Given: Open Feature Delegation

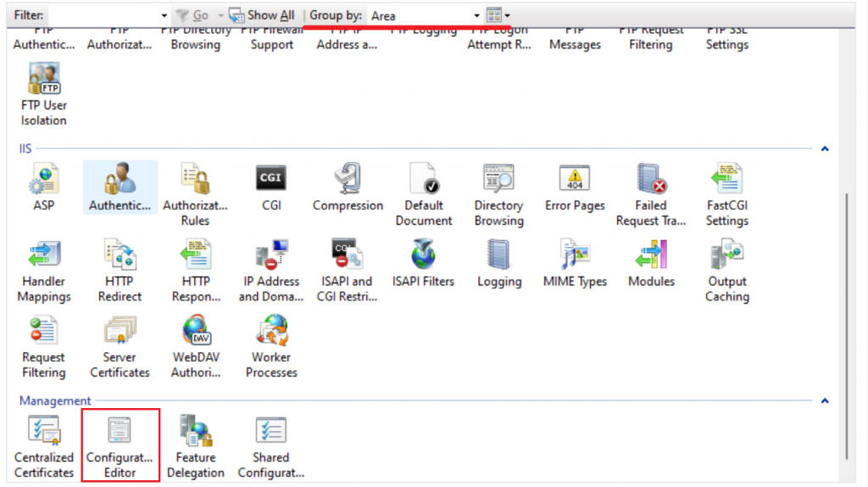Looking at the screenshot, I should [x=196, y=447].
